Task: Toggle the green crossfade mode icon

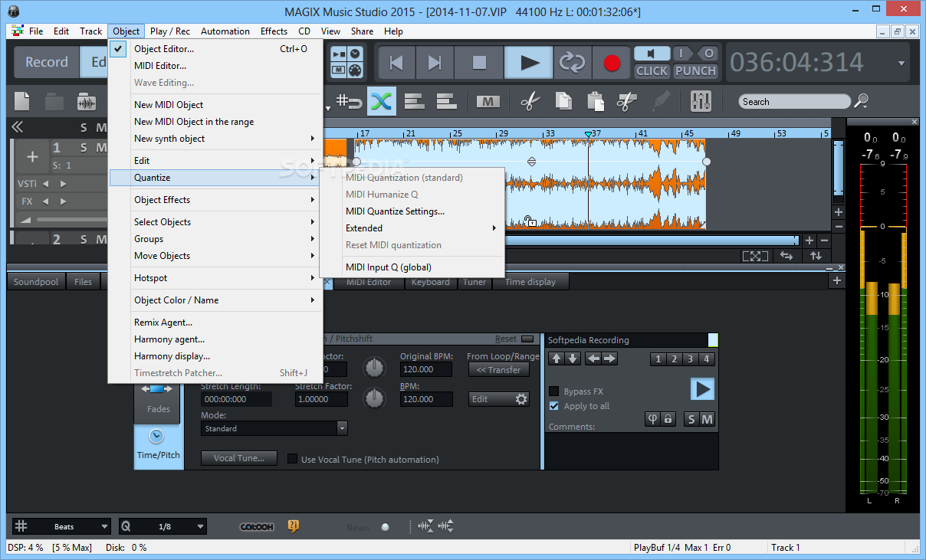Action: point(381,101)
